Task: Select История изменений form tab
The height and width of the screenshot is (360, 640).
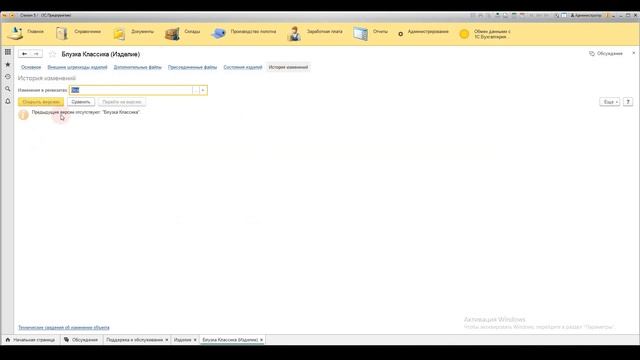Action: tap(288, 67)
